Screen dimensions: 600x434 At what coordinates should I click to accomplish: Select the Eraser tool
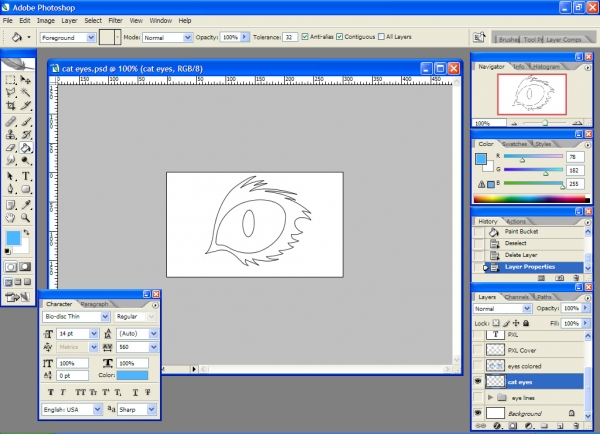(x=10, y=147)
